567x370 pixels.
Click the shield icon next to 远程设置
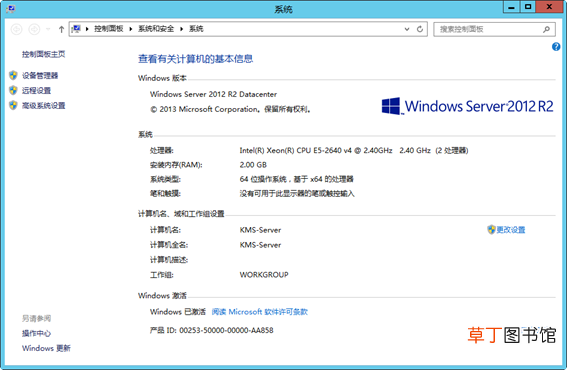13,90
